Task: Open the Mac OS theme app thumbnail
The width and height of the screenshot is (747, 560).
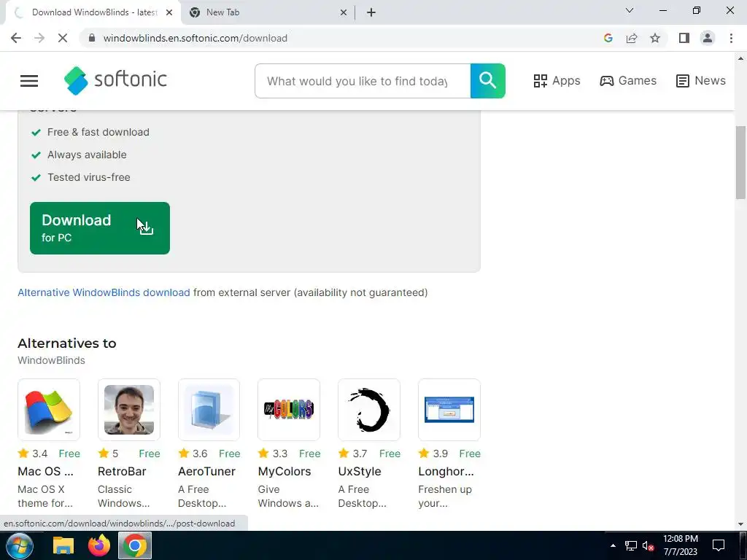Action: [49, 410]
